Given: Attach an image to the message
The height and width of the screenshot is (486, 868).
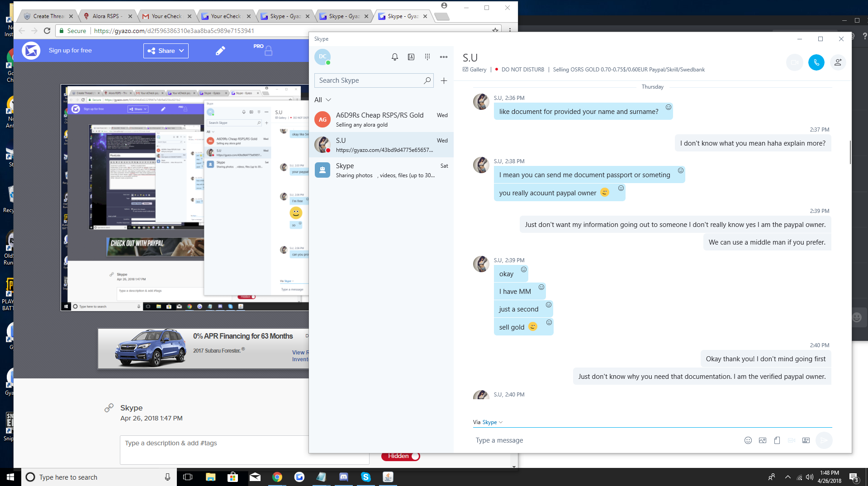Looking at the screenshot, I should [x=763, y=440].
